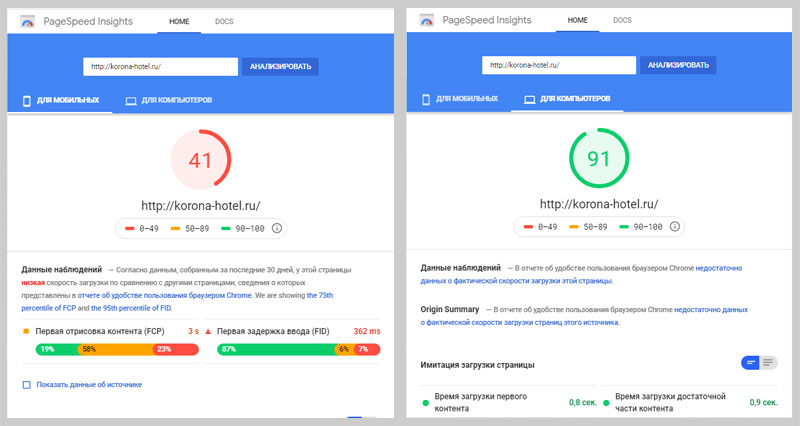Image resolution: width=800 pixels, height=426 pixels.
Task: Click FID distribution bar
Action: point(298,349)
